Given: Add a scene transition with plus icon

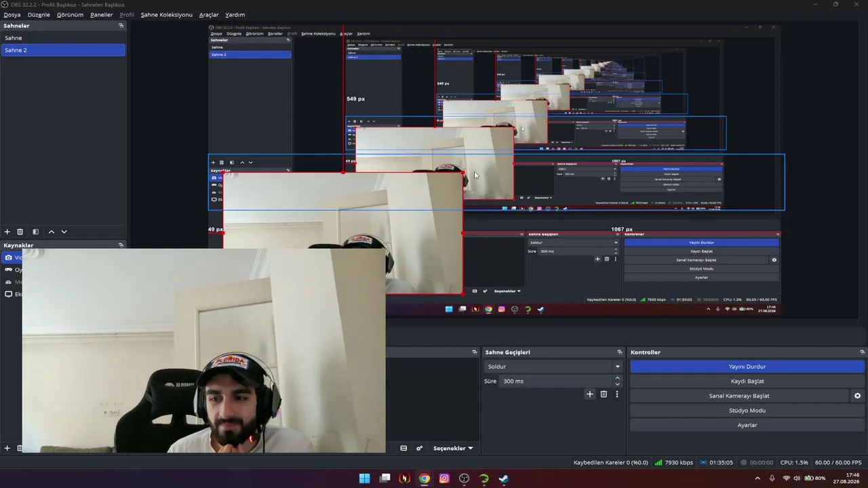Looking at the screenshot, I should point(590,394).
